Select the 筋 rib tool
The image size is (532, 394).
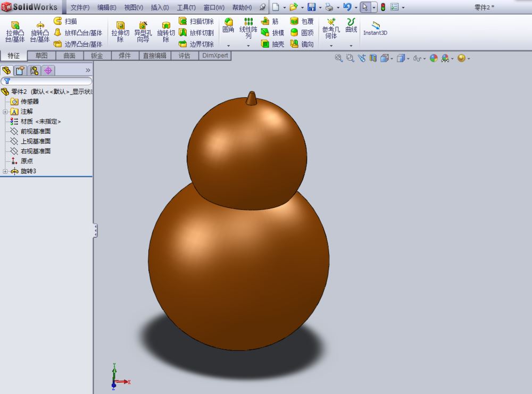pyautogui.click(x=270, y=21)
